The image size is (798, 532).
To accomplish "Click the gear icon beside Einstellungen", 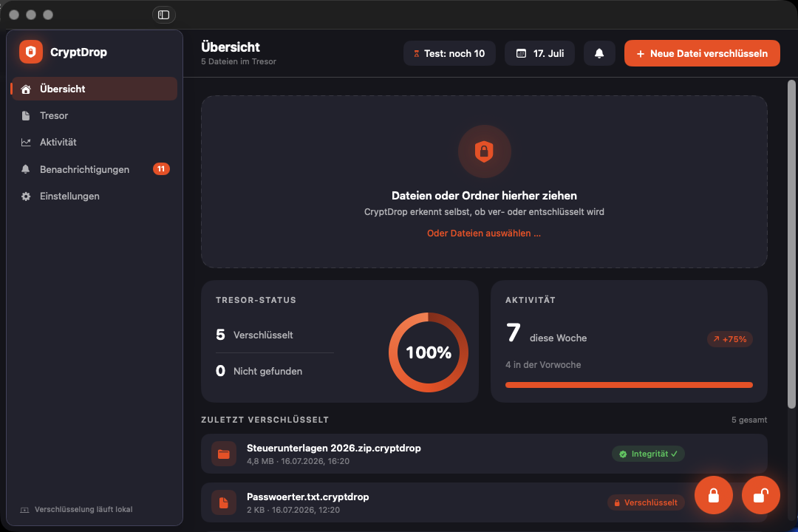I will coord(26,196).
